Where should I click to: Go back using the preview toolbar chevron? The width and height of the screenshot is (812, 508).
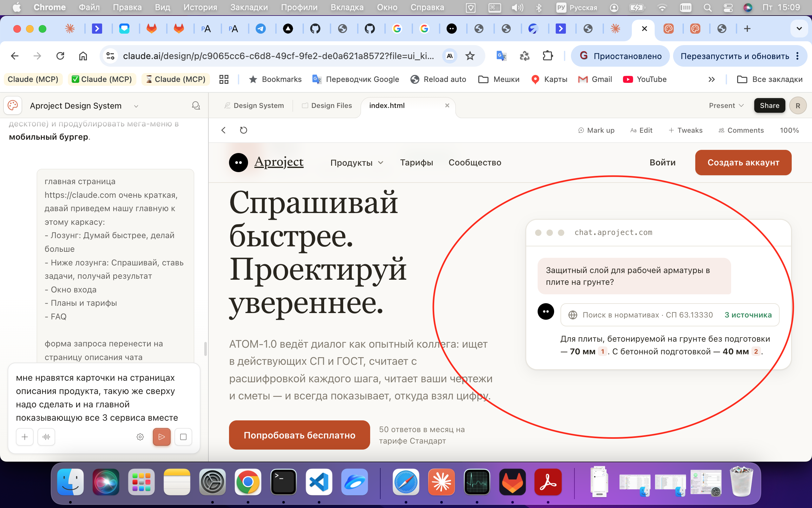tap(224, 130)
